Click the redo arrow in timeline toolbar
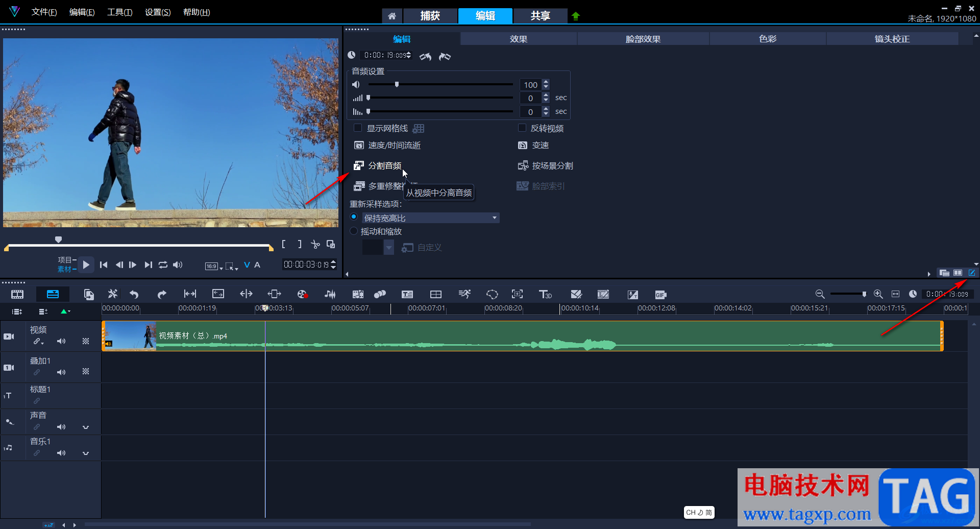This screenshot has width=980, height=529. tap(162, 294)
